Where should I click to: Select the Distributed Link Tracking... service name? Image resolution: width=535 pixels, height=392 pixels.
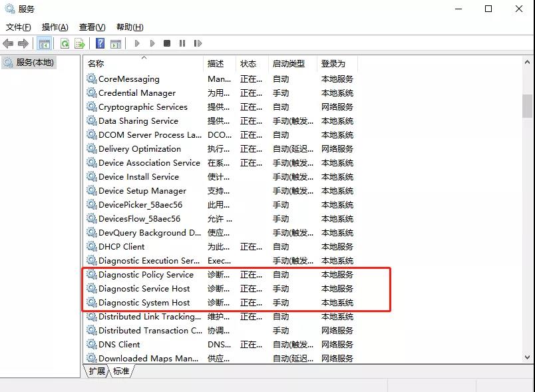[150, 317]
